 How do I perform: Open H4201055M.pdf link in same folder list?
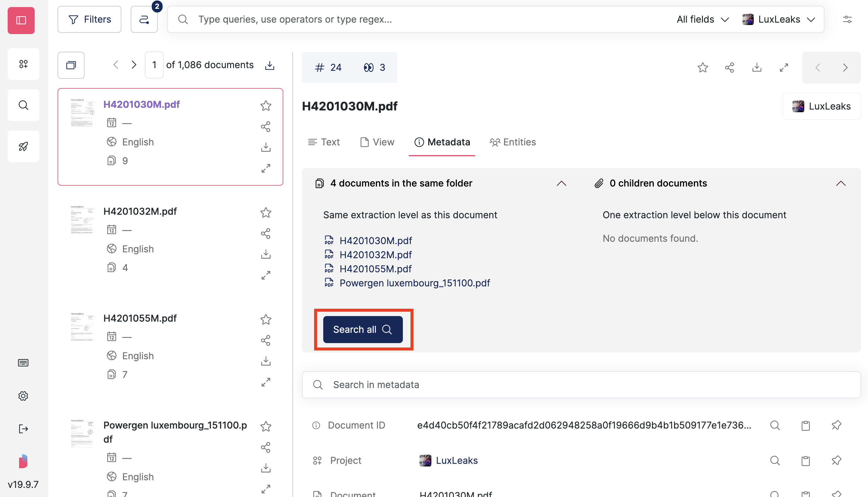click(x=375, y=269)
